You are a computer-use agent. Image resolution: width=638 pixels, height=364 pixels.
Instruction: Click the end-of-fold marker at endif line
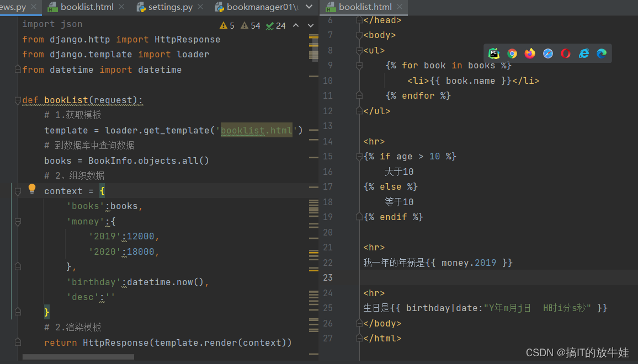click(x=359, y=217)
